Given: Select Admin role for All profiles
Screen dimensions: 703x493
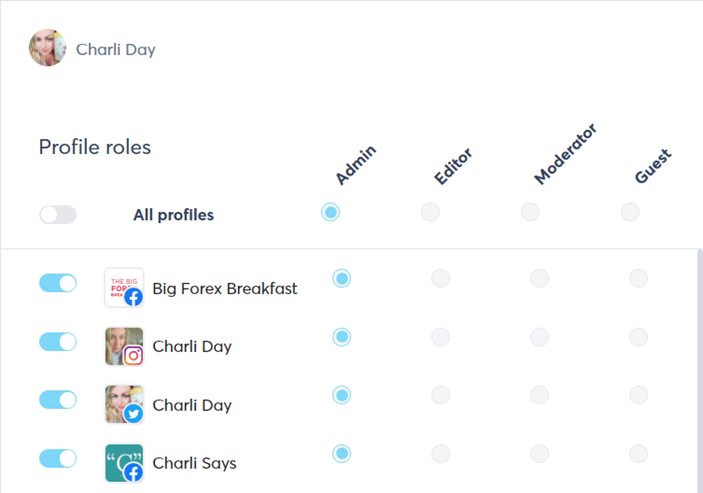Looking at the screenshot, I should tap(331, 212).
